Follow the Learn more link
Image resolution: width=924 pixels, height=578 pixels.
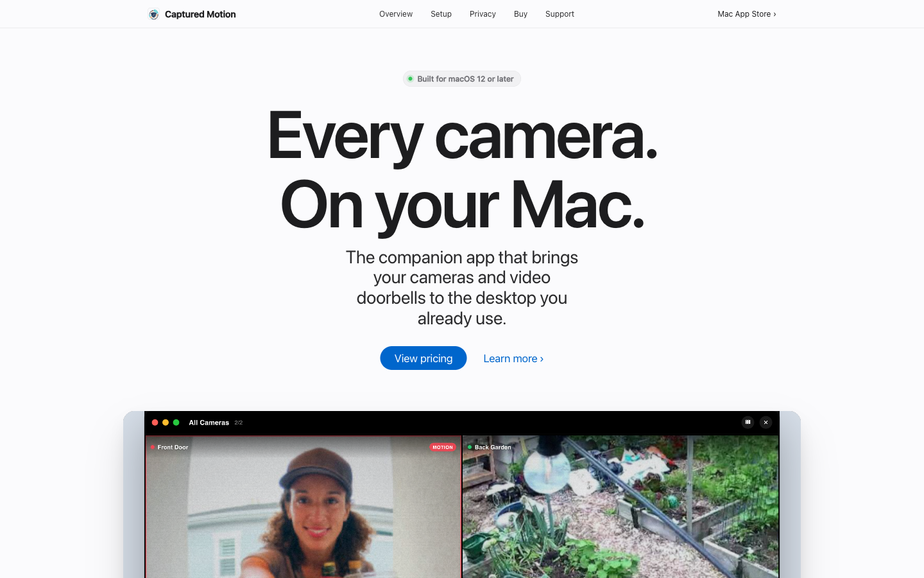tap(513, 358)
